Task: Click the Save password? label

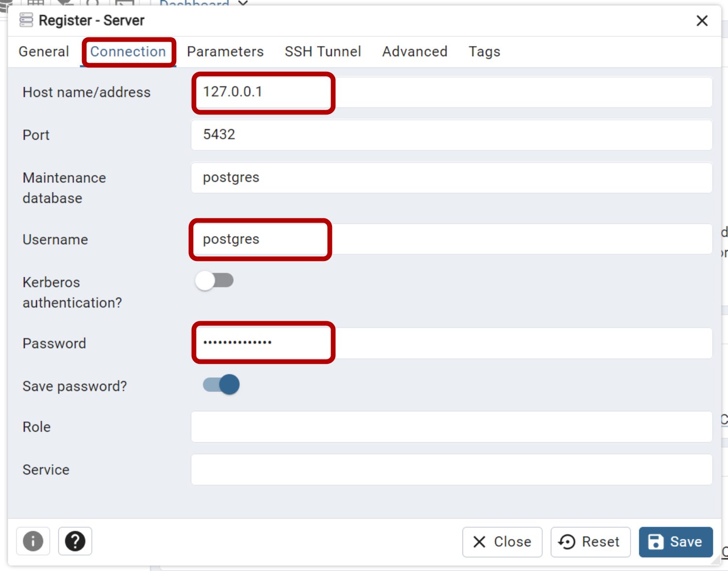Action: point(75,386)
